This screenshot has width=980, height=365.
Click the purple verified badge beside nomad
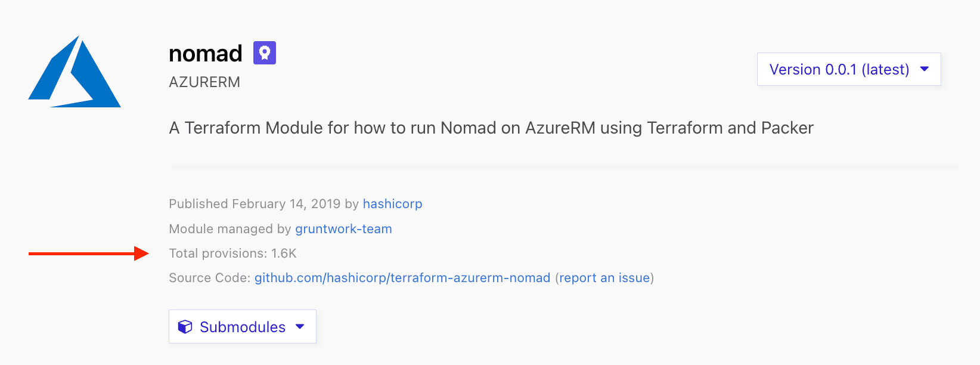tap(265, 53)
